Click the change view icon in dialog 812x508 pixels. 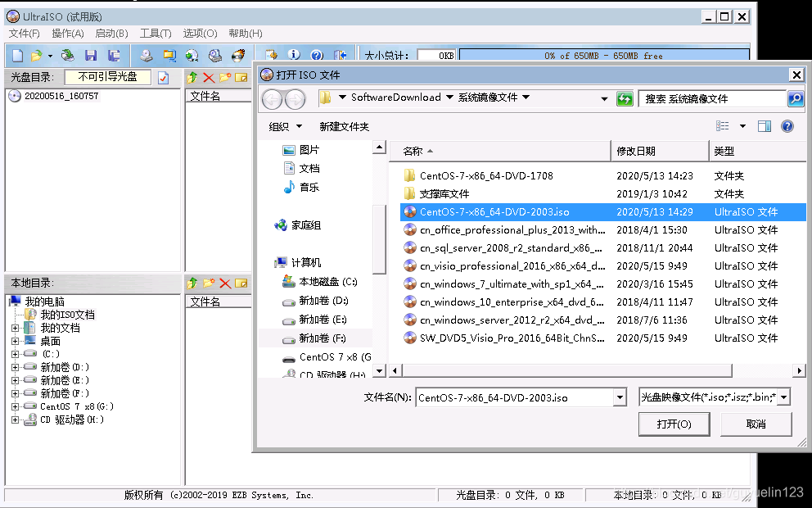point(723,126)
